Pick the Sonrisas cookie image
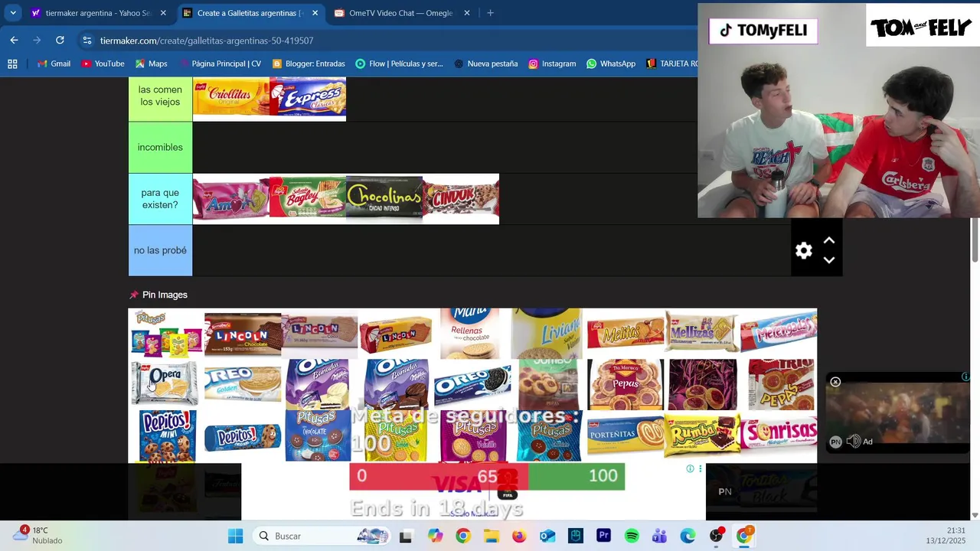 [779, 436]
